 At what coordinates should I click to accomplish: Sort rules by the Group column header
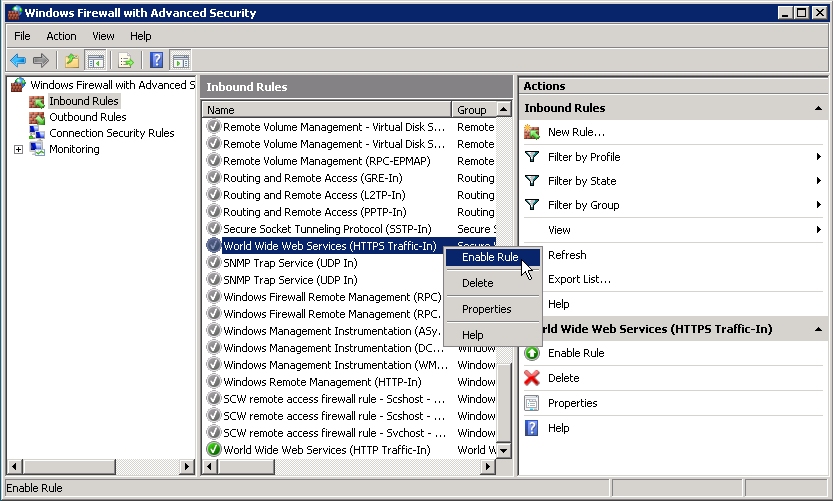pos(473,109)
